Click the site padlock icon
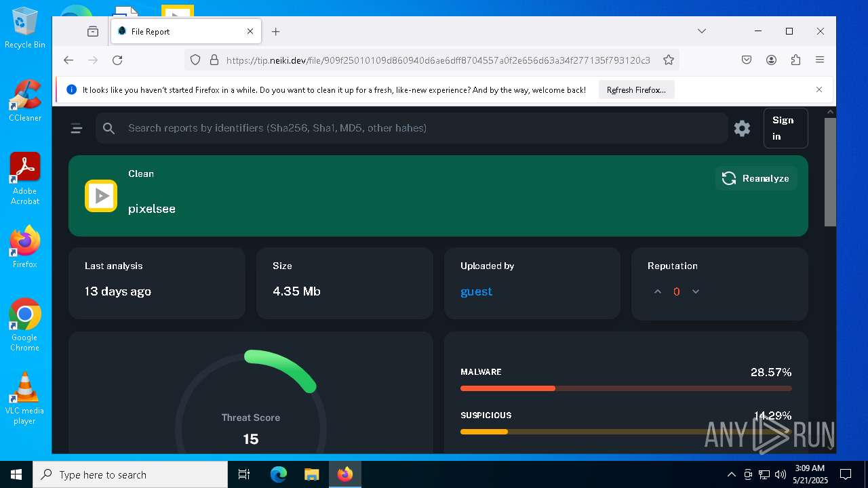The width and height of the screenshot is (868, 488). pos(214,60)
